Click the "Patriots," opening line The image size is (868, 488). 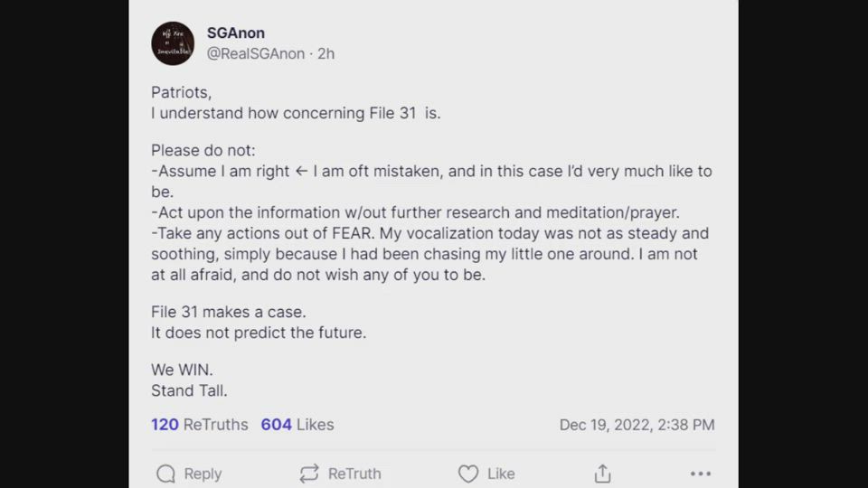[181, 92]
